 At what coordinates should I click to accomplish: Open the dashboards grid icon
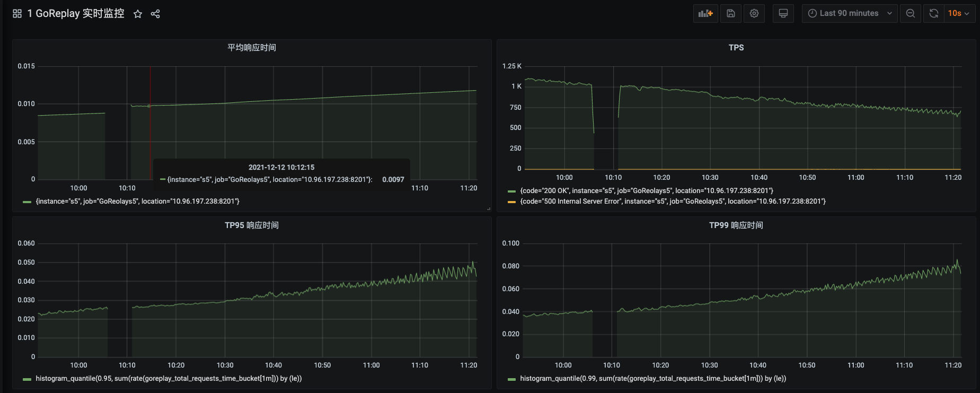(x=17, y=14)
